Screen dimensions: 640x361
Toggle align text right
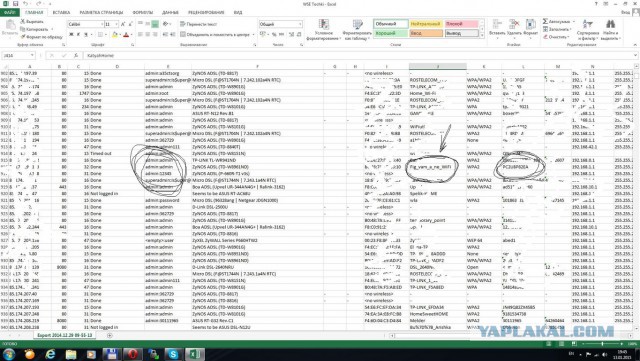[x=155, y=35]
